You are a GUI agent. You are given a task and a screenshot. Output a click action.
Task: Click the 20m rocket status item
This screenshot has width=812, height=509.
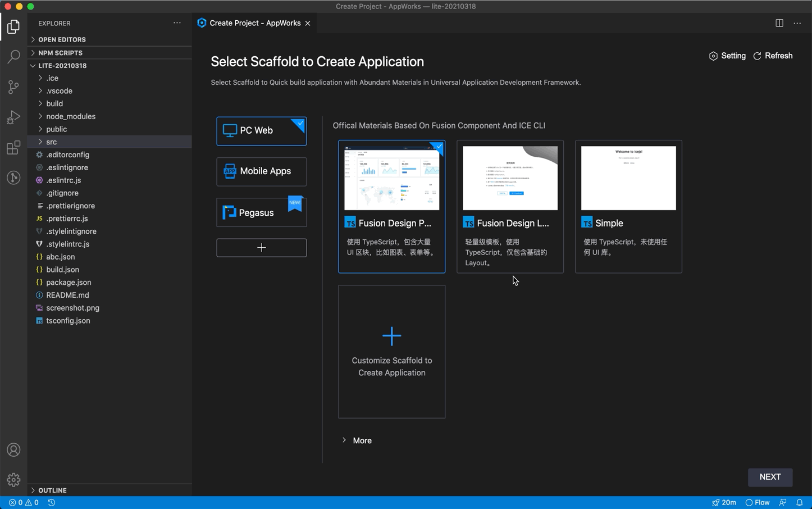click(724, 503)
